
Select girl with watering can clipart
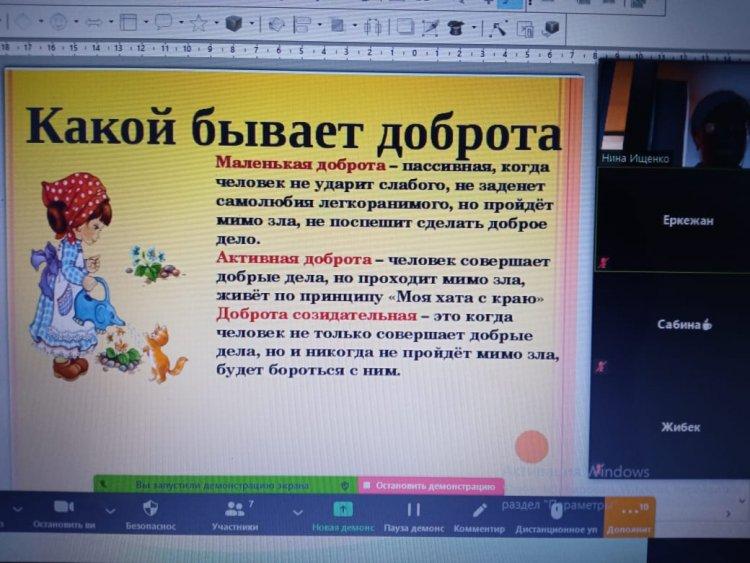(x=77, y=276)
